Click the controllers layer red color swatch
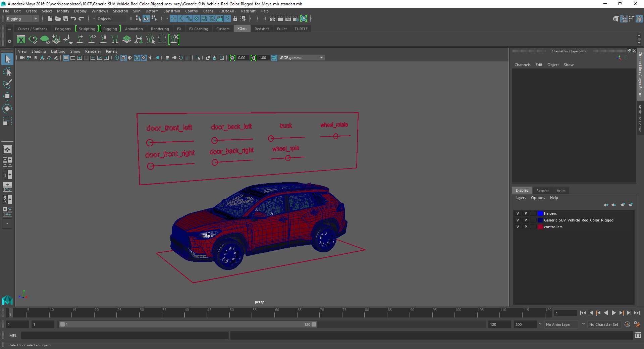644x349 pixels. pos(540,227)
